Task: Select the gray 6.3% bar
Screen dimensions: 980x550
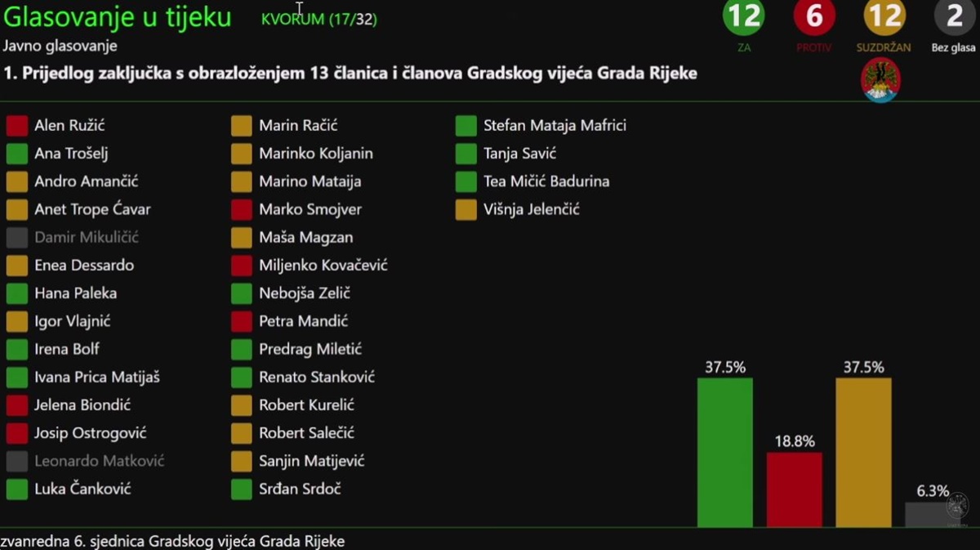Action: (x=927, y=514)
